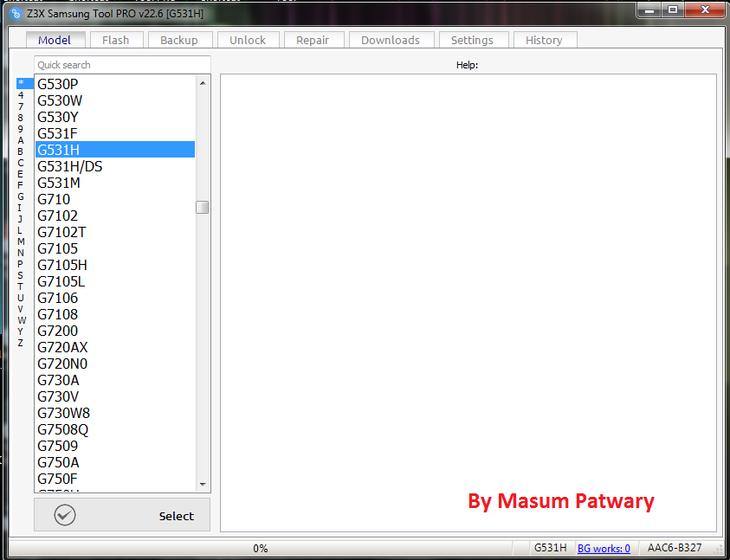
Task: Switch to the Downloads tab
Action: pyautogui.click(x=391, y=40)
